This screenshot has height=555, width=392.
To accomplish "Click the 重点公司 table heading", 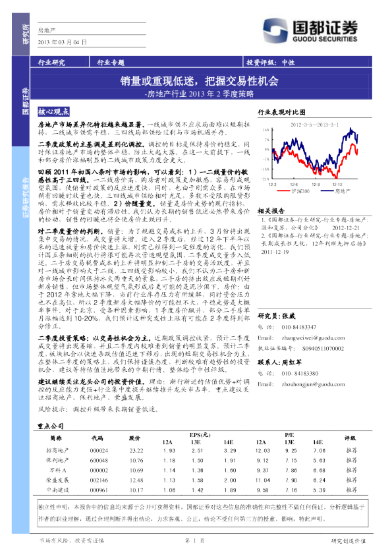I will tap(51, 426).
